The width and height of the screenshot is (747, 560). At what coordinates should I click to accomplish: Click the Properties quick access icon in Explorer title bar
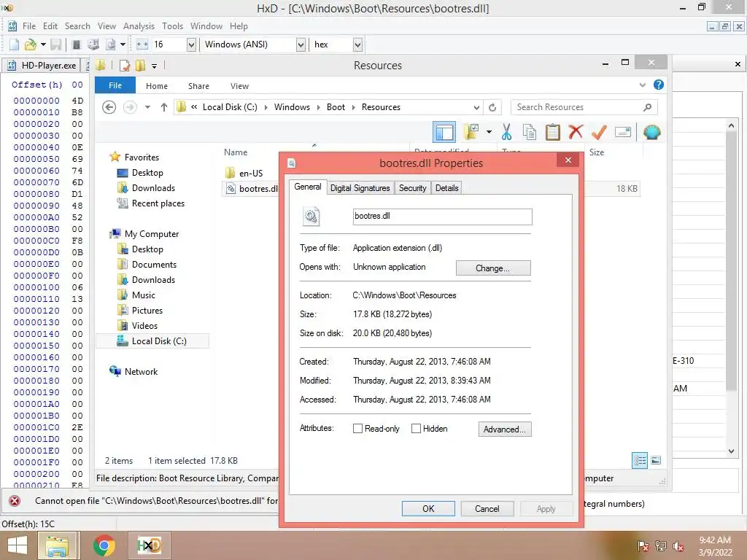(124, 65)
